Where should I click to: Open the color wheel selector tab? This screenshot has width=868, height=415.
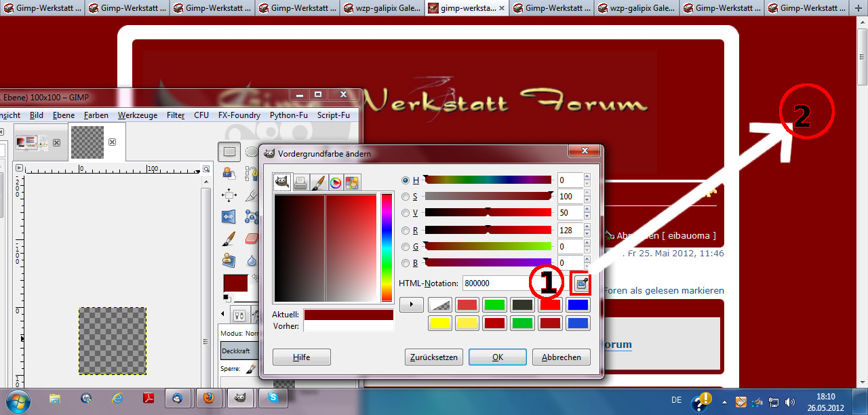(x=335, y=182)
